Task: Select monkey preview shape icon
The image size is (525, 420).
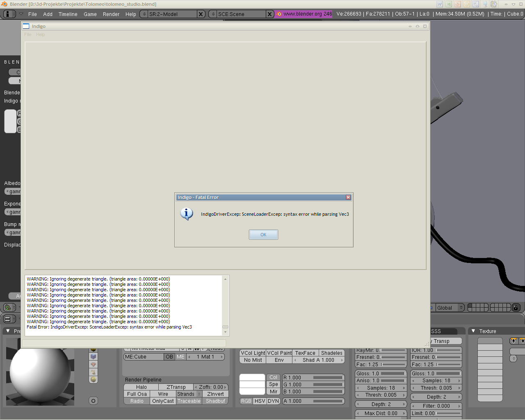Action: pyautogui.click(x=94, y=364)
